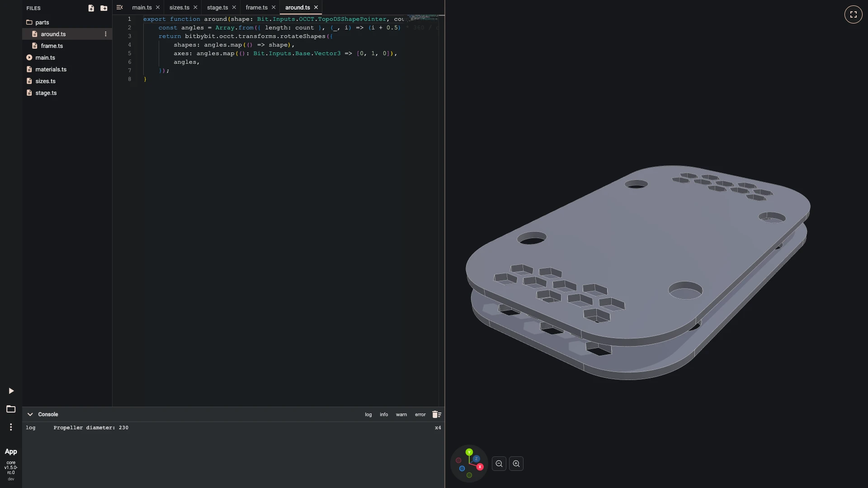
Task: Click the code minimap in editor
Action: pyautogui.click(x=422, y=18)
